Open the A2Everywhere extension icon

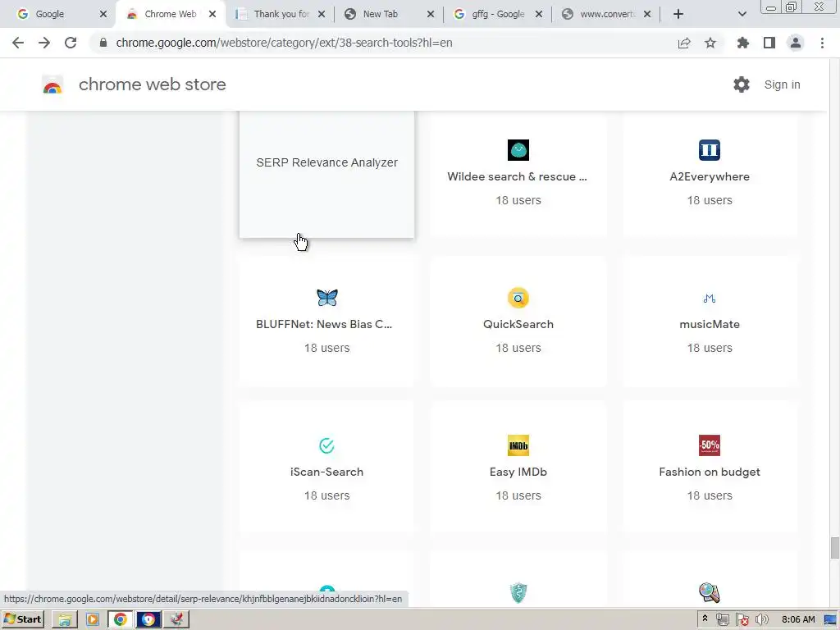point(710,150)
